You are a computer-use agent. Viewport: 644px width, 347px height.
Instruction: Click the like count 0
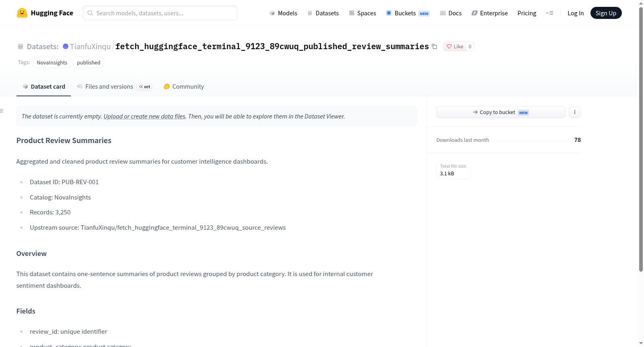470,46
